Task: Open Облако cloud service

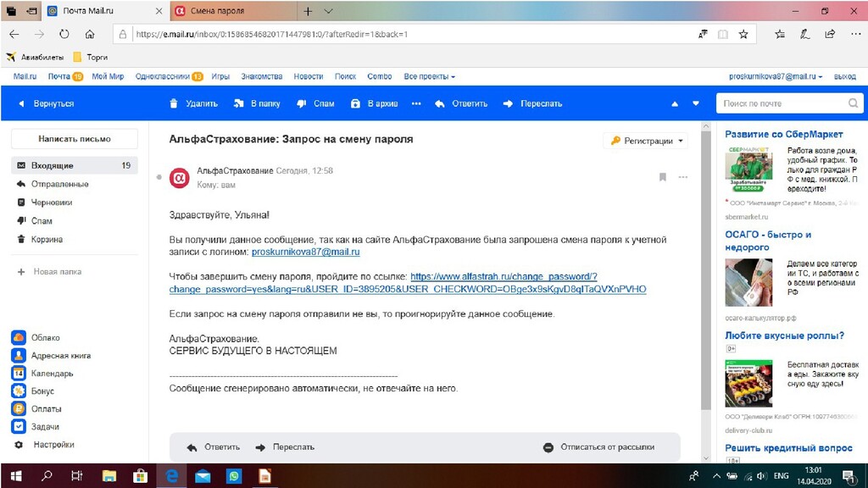Action: coord(37,337)
